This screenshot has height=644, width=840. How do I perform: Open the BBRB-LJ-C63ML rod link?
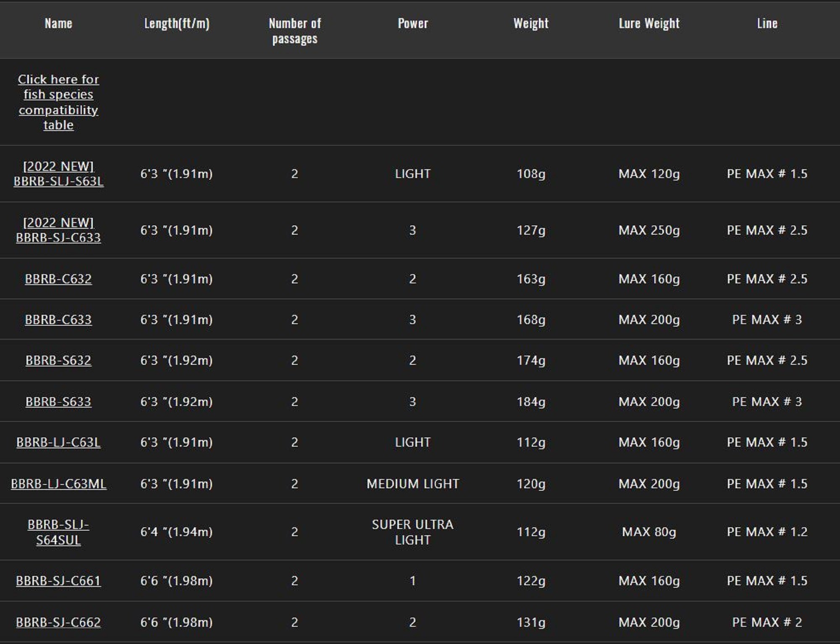click(58, 484)
